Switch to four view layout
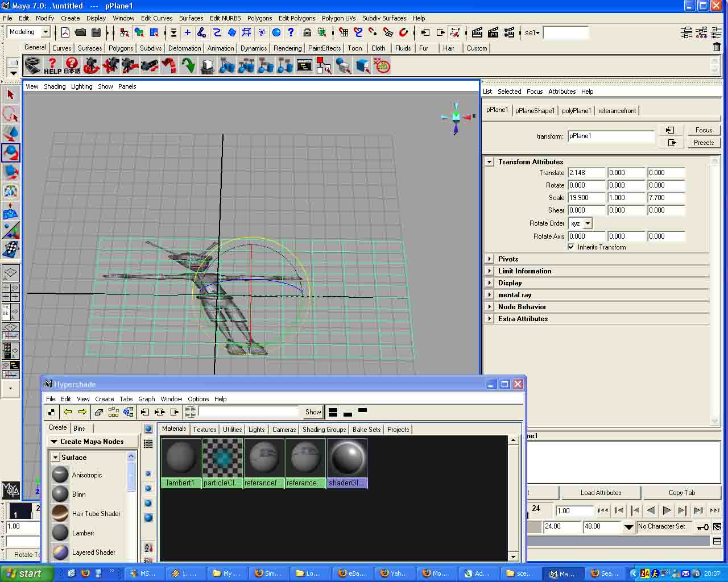 click(10, 292)
